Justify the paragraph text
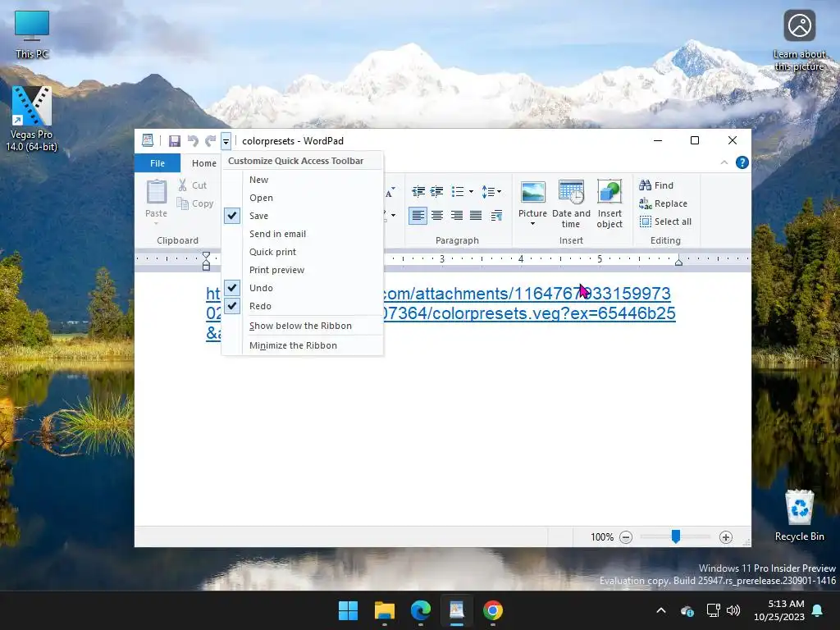Viewport: 840px width, 630px height. pyautogui.click(x=476, y=216)
